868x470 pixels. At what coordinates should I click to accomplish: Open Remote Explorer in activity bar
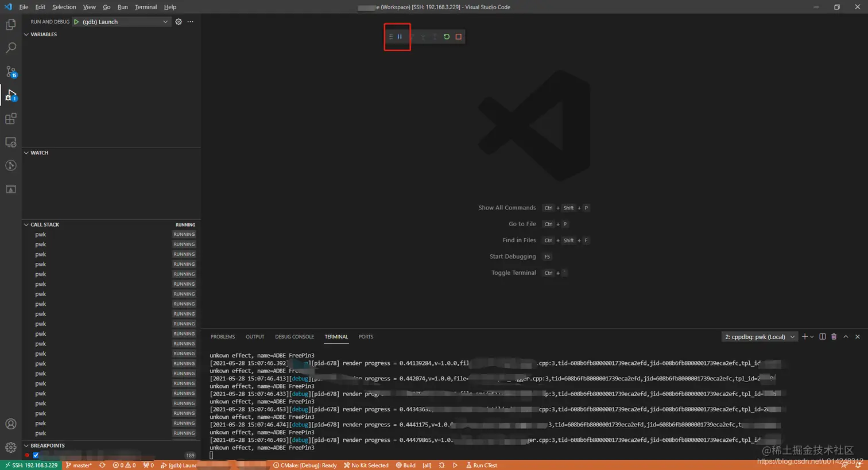[x=10, y=142]
